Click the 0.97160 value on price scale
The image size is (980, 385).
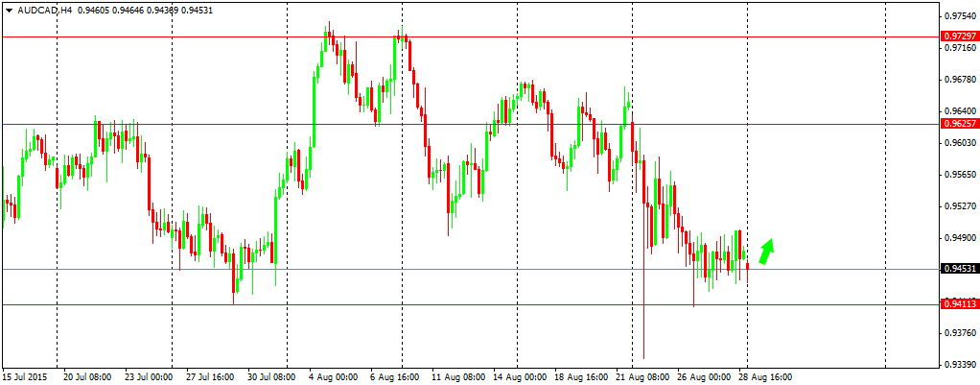(x=959, y=48)
